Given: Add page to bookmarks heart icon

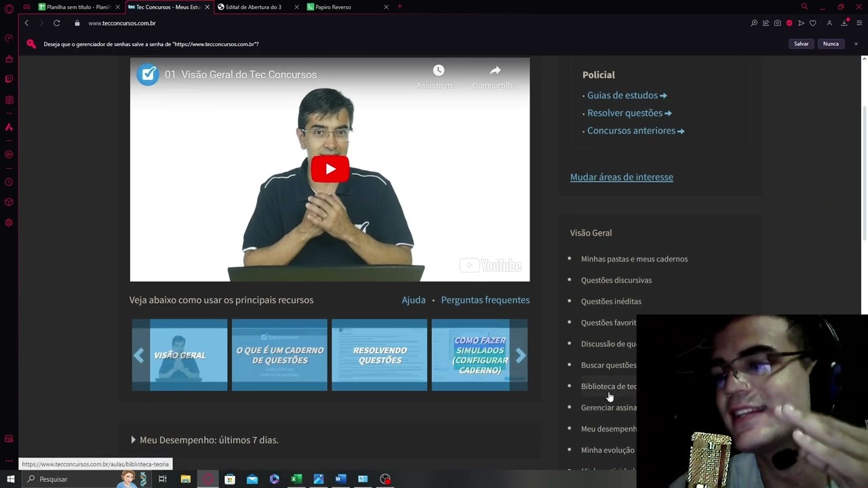Looking at the screenshot, I should (812, 23).
